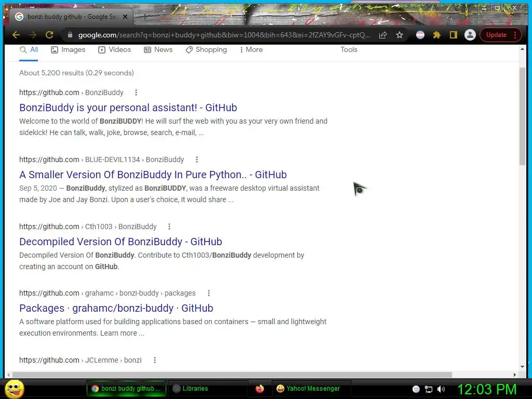Open options for the JCLemme bonzi result
The image size is (532, 399).
[x=155, y=360]
